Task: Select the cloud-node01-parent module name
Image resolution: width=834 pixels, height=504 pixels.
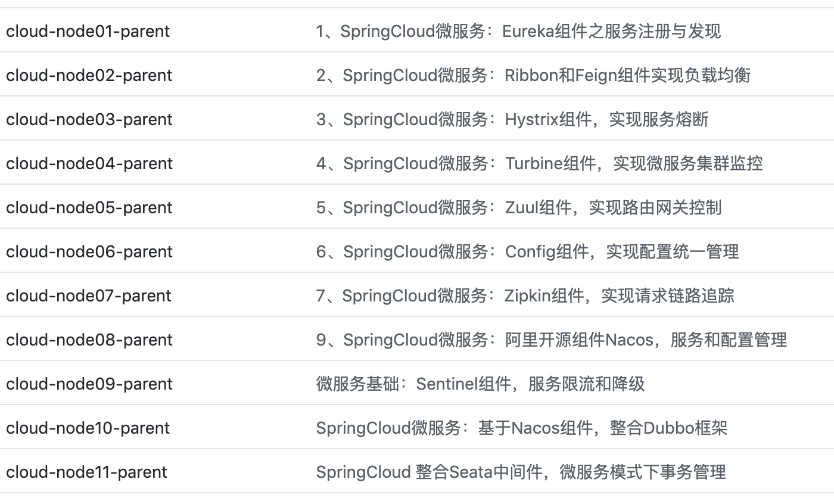Action: [x=88, y=31]
